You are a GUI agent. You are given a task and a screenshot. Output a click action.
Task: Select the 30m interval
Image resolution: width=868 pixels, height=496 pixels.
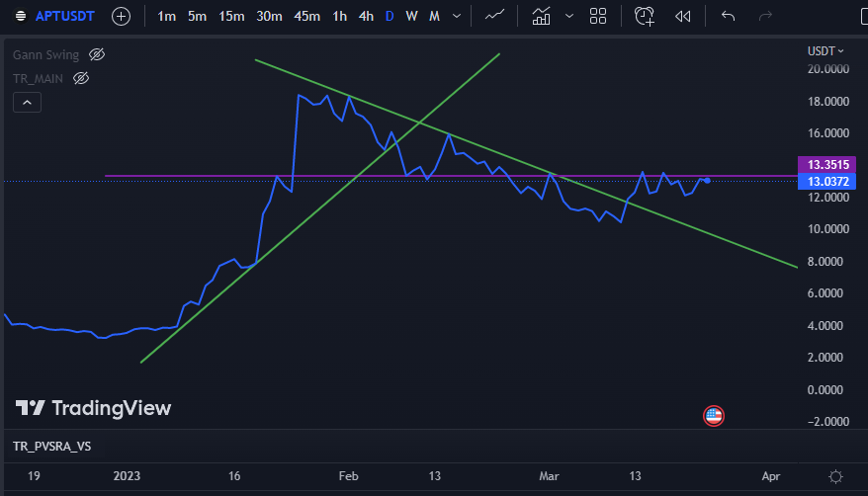tap(269, 16)
